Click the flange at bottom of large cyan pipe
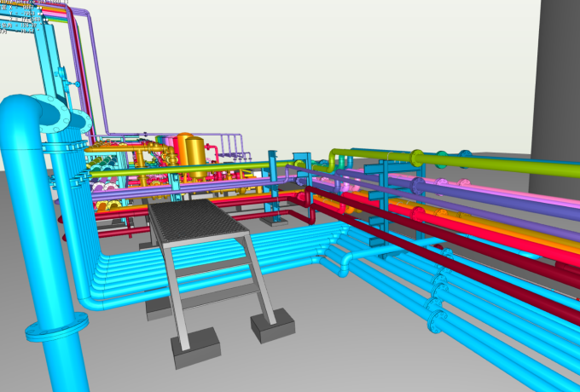This screenshot has width=580, height=392. tap(55, 326)
